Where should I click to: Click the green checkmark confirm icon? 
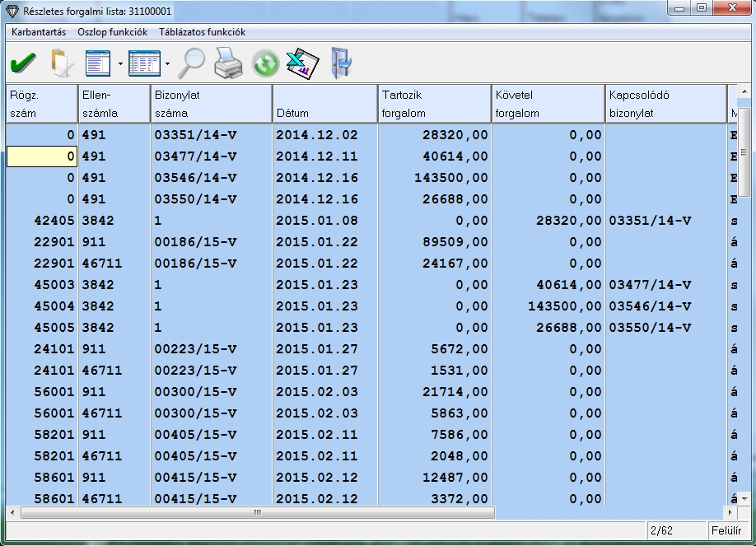[23, 63]
